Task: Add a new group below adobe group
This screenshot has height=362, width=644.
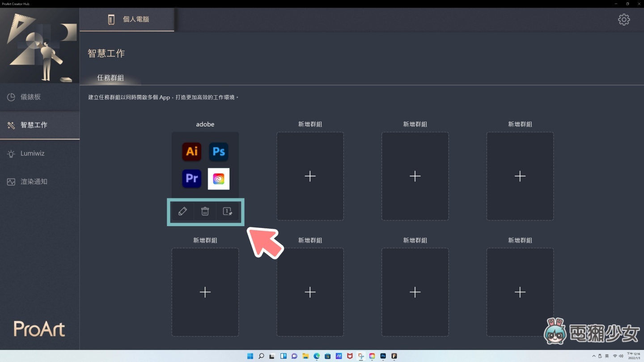Action: (x=205, y=292)
